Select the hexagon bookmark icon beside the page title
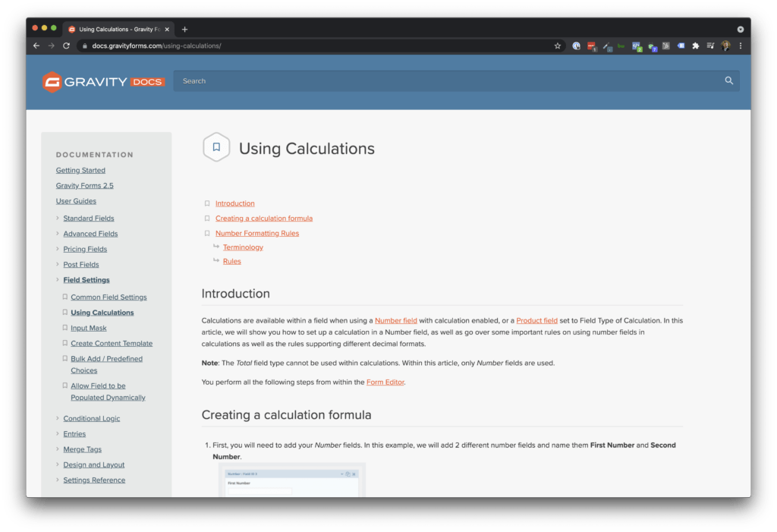Viewport: 777px width, 532px height. pos(216,147)
